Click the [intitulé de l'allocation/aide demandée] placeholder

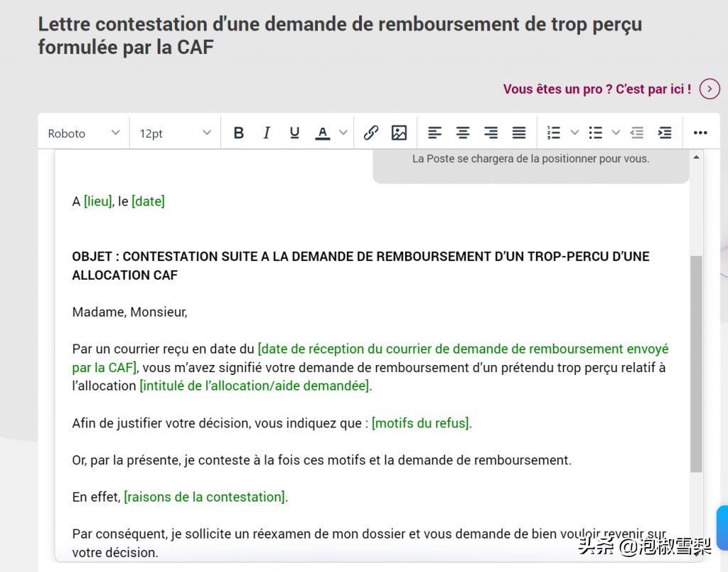click(255, 386)
